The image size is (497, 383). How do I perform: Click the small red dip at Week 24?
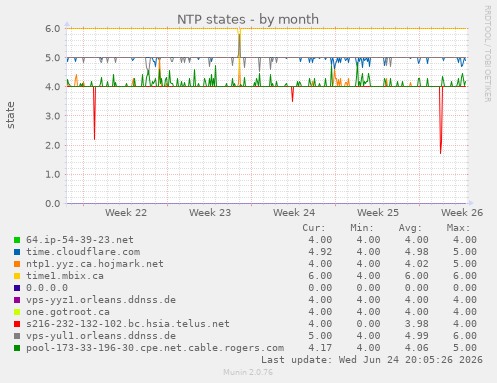(x=292, y=94)
